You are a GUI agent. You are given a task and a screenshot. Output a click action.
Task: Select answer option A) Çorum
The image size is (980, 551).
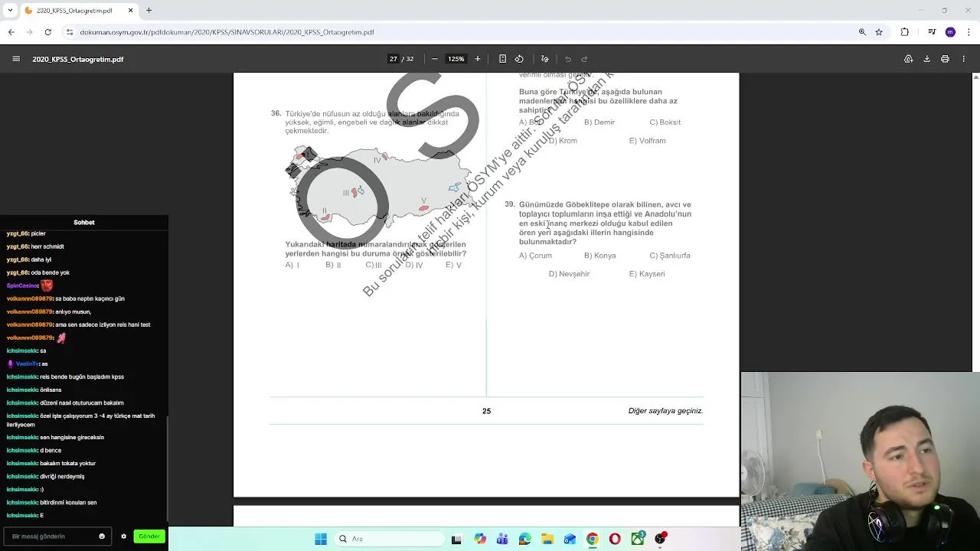coord(535,256)
